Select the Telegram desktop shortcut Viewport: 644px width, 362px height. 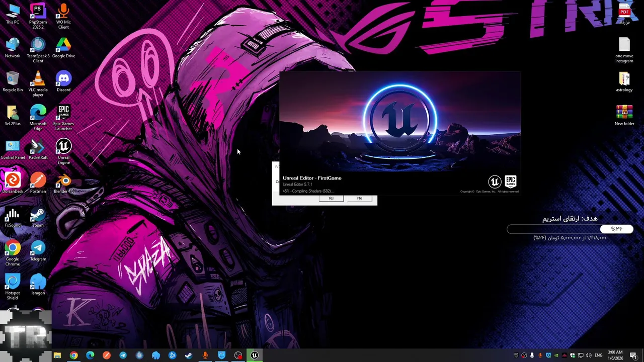(38, 251)
